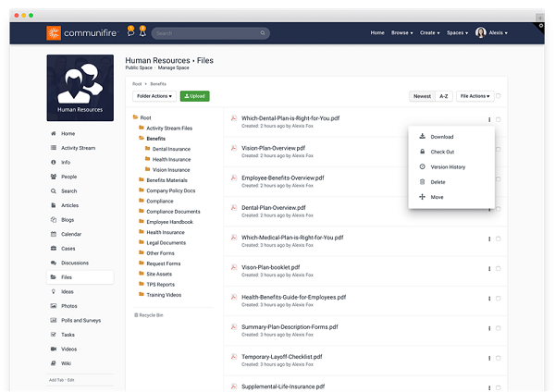Select the Health Insurance subfolder under Benefits

click(171, 159)
